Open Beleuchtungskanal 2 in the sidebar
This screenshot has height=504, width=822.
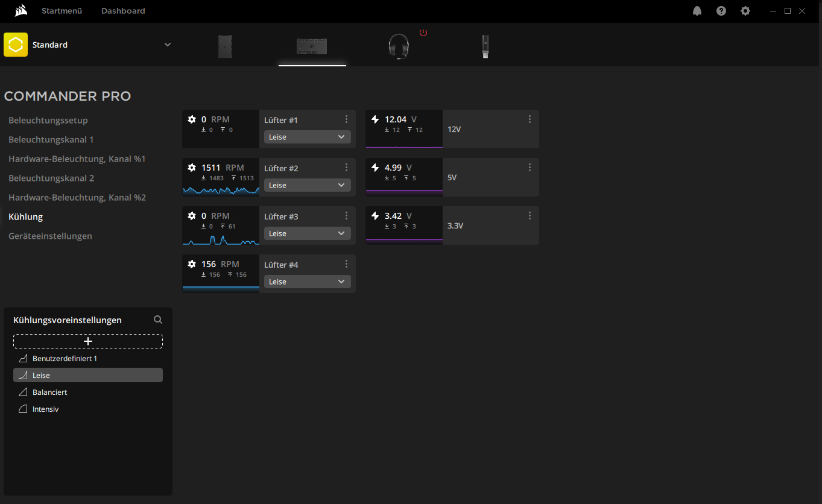click(51, 178)
